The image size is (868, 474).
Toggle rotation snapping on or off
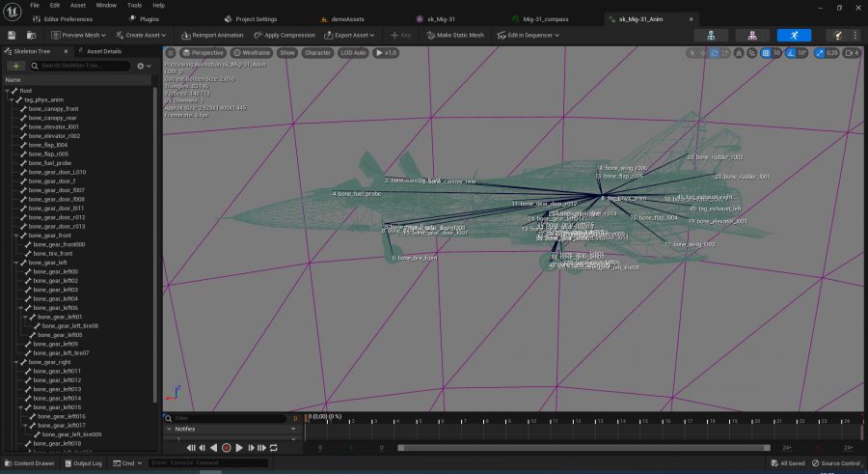click(x=791, y=53)
